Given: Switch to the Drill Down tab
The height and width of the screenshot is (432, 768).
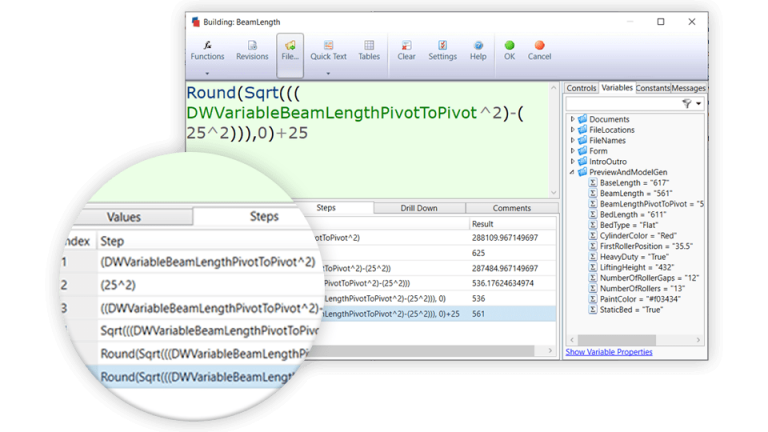Looking at the screenshot, I should pyautogui.click(x=418, y=208).
